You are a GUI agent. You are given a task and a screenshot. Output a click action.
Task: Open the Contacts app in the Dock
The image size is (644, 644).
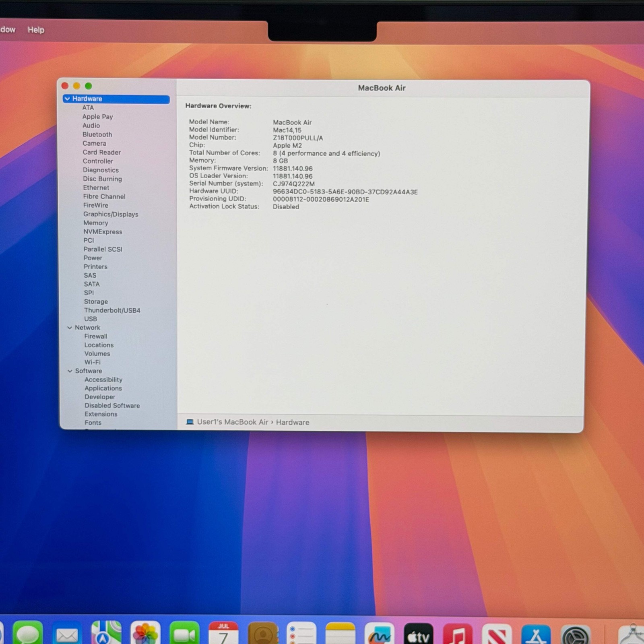click(263, 634)
